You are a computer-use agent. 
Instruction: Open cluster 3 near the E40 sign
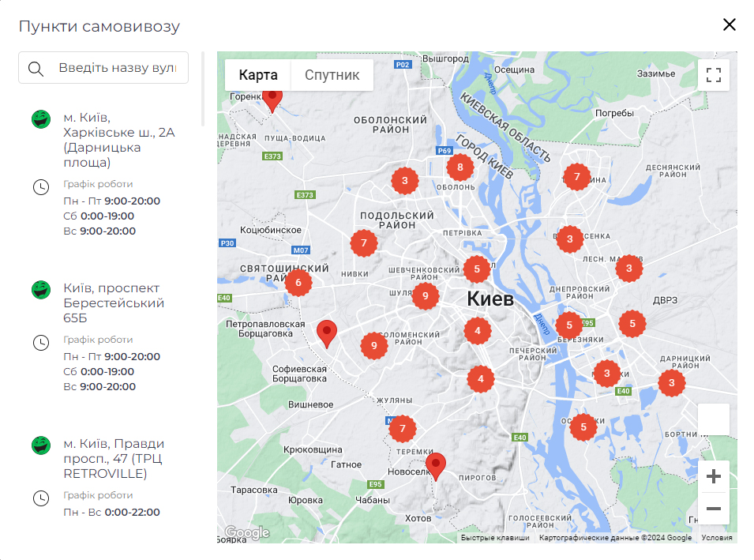(x=607, y=374)
